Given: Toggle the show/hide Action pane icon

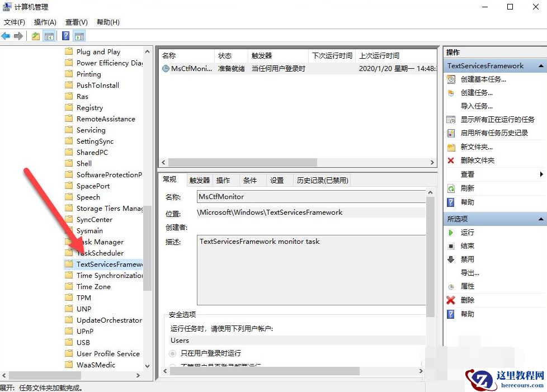Looking at the screenshot, I should [x=78, y=35].
